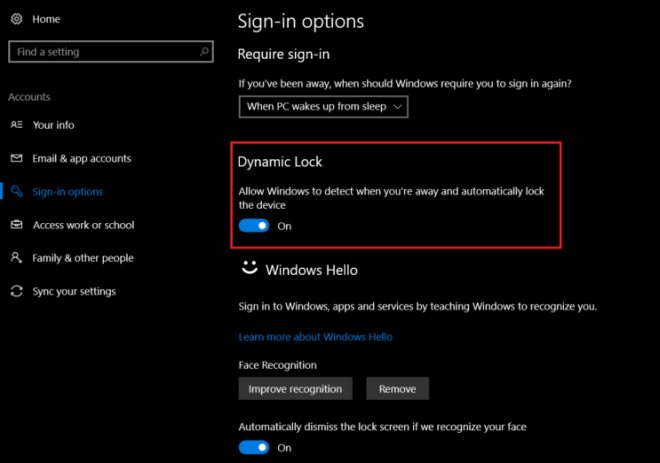Focus the Find a setting search box
Viewport: 660px width, 463px height.
click(x=111, y=52)
